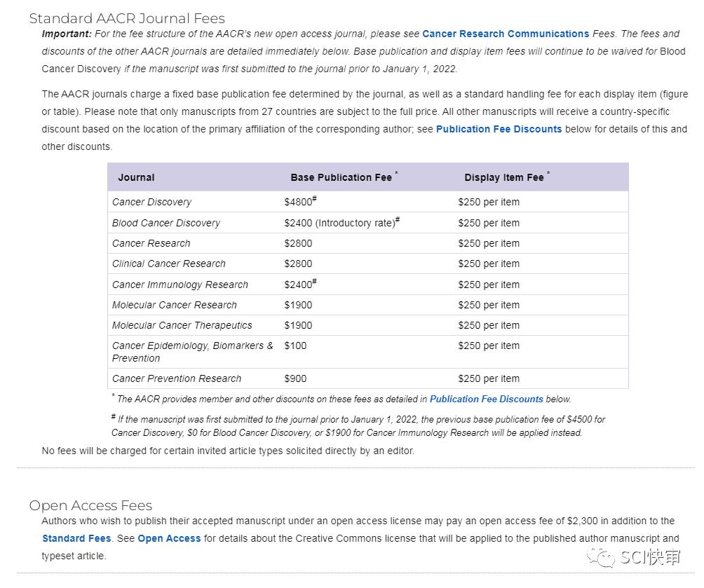The width and height of the screenshot is (704, 588).
Task: Click the Standard AACR Journal Fees heading
Action: pos(127,18)
